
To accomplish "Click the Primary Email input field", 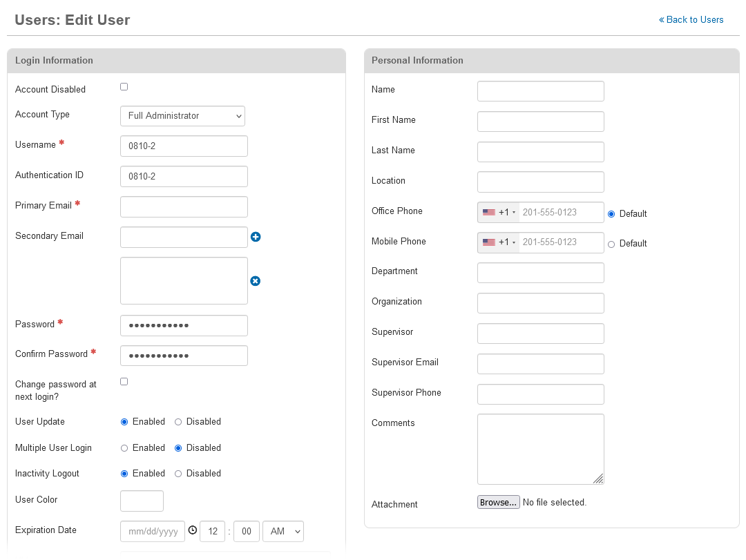I will click(x=184, y=206).
